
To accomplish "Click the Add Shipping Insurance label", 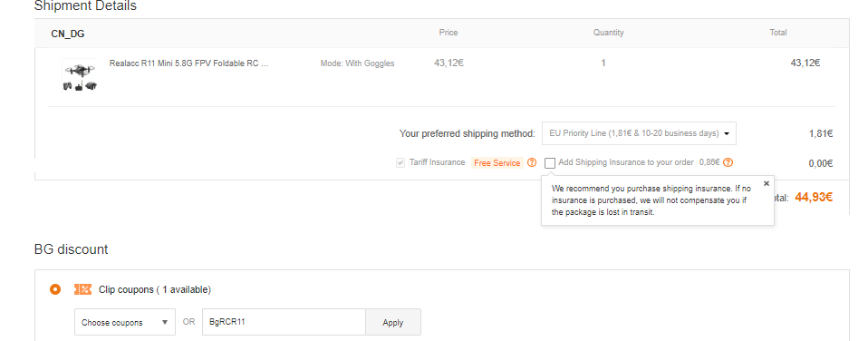I will pyautogui.click(x=626, y=162).
